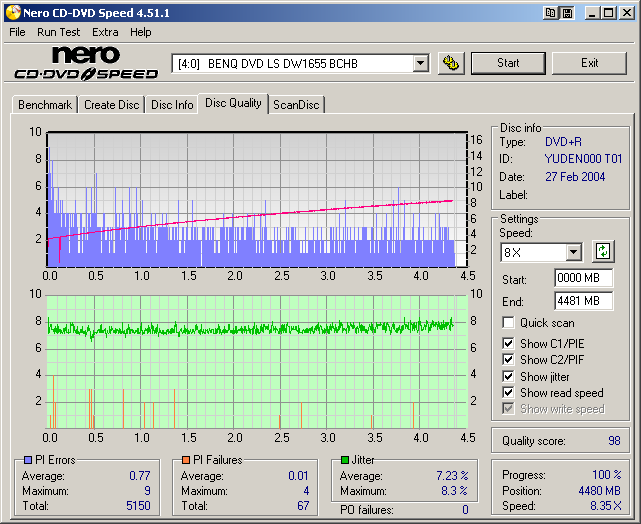Open the Run Test menu
This screenshot has height=524, width=641.
pyautogui.click(x=58, y=32)
